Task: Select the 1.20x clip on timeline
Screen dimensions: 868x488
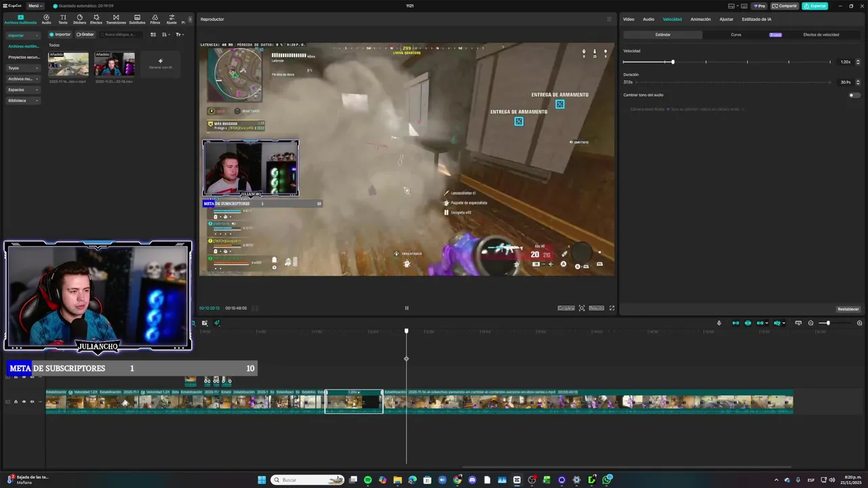Action: [x=353, y=401]
